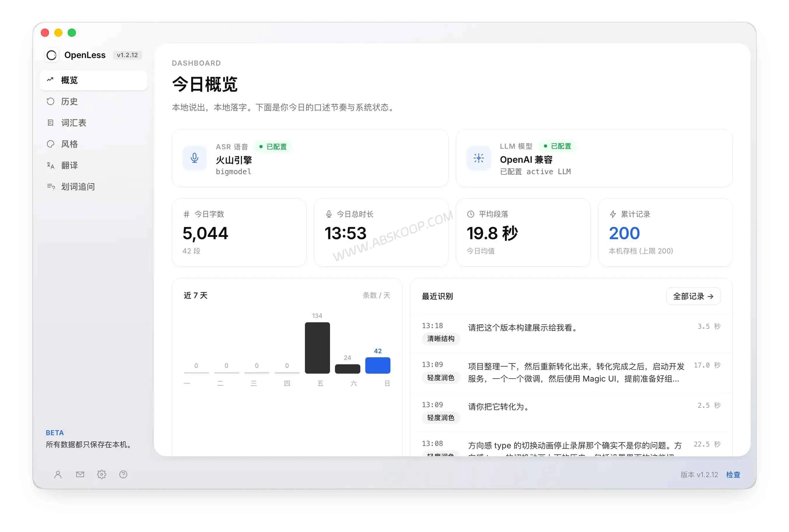Open the 历史 history page
The image size is (789, 532).
[x=93, y=101]
